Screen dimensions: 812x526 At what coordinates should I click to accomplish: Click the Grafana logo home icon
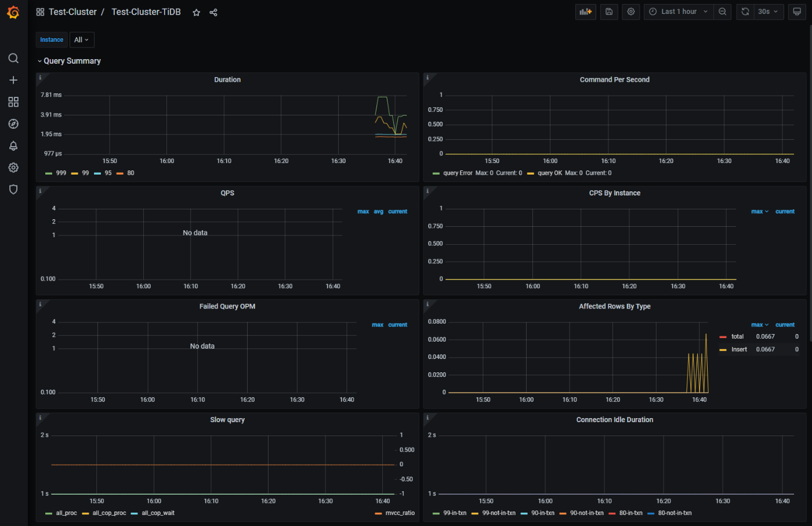(x=13, y=12)
